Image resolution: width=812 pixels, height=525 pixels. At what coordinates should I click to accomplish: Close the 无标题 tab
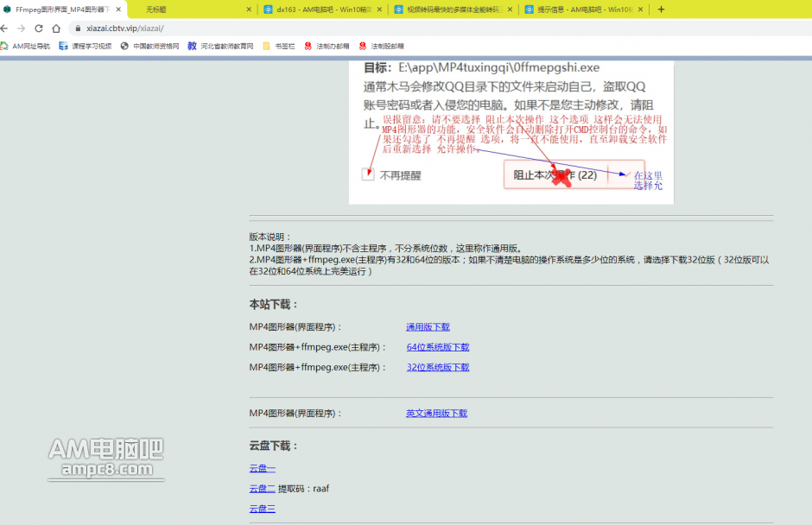click(x=249, y=9)
